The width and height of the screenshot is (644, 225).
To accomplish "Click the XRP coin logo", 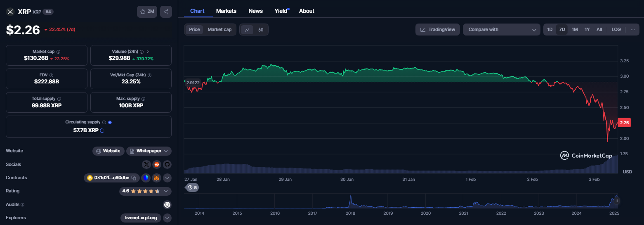I will (10, 12).
